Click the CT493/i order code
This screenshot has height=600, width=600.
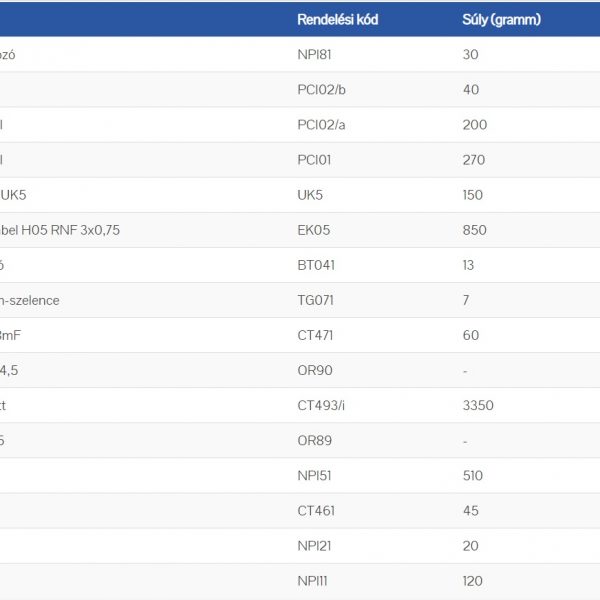[321, 405]
